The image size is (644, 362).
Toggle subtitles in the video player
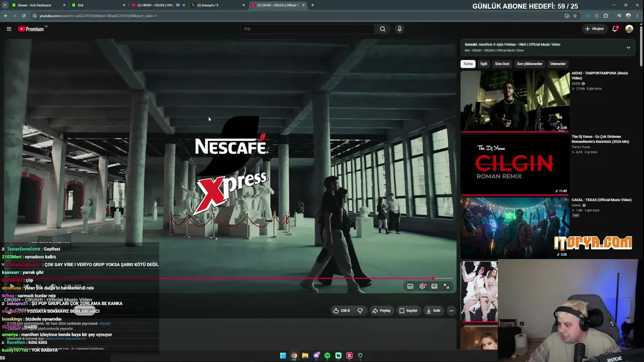(410, 286)
